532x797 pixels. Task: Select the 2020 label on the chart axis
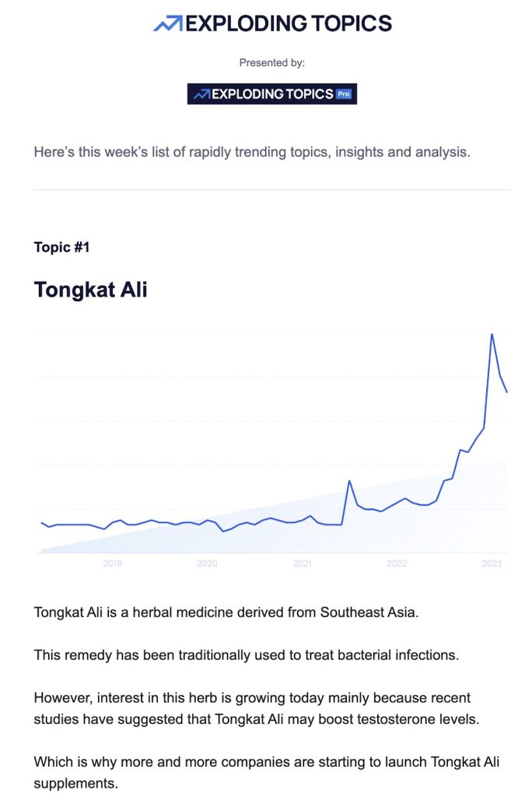[x=207, y=563]
